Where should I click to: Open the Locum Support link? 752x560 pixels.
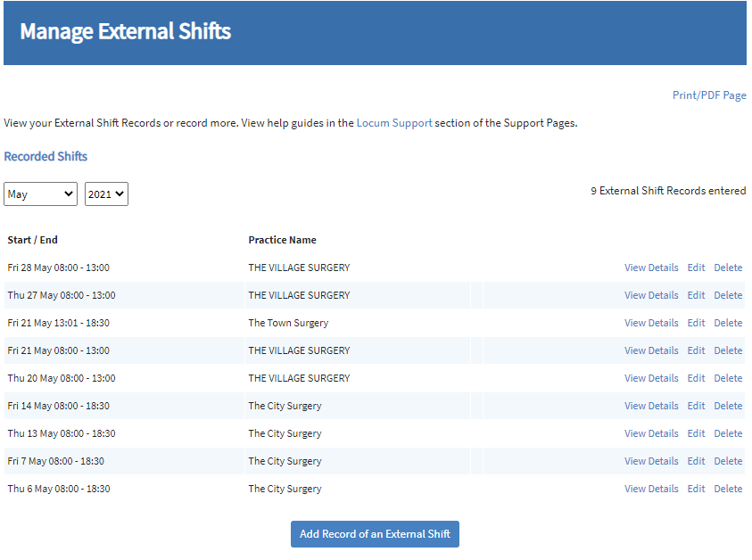(x=394, y=123)
